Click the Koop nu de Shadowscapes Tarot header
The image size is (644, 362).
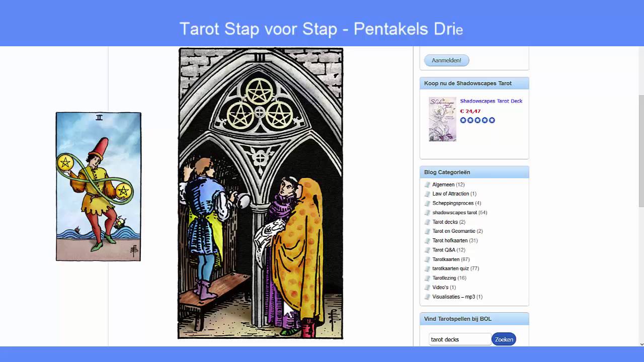(474, 83)
